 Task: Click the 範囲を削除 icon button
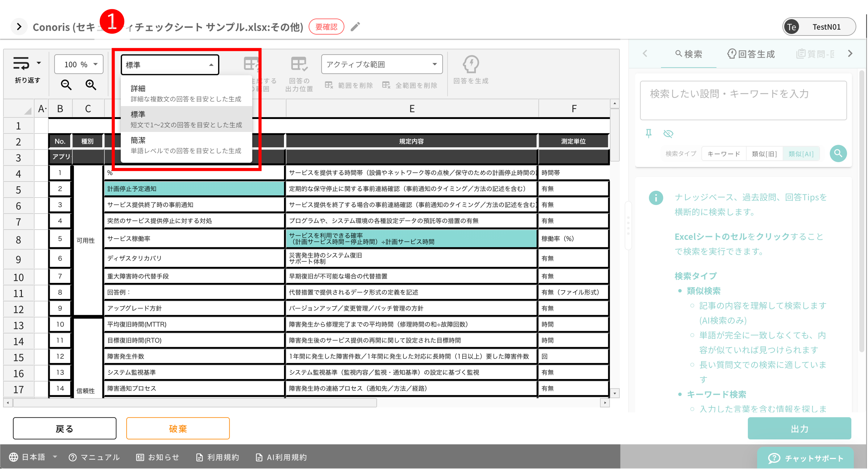click(329, 85)
